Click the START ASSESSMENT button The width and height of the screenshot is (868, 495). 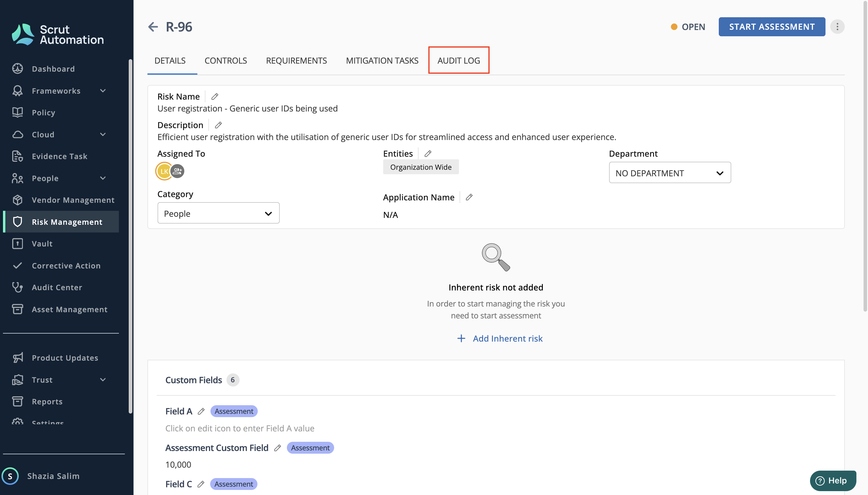point(772,26)
